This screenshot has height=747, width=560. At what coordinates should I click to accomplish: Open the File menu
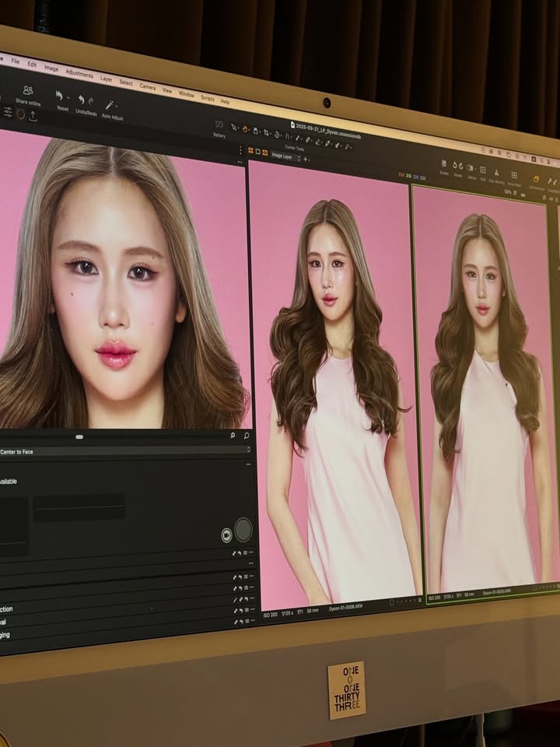(16, 61)
